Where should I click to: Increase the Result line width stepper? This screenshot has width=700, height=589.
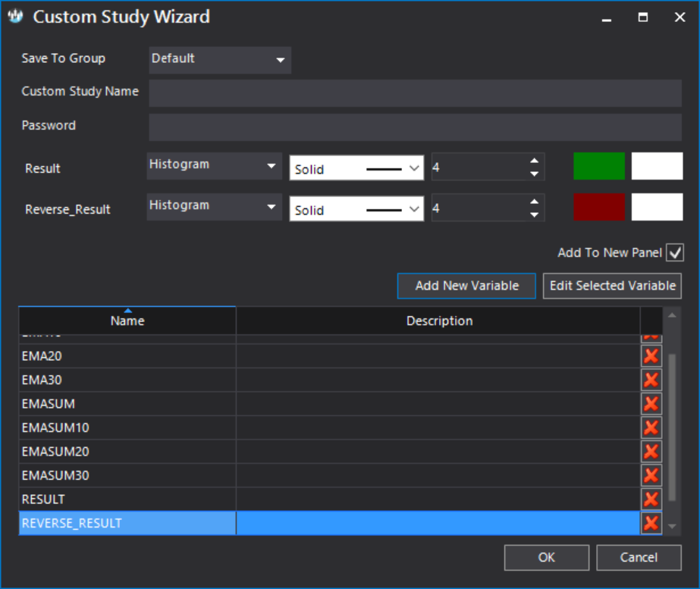pyautogui.click(x=535, y=161)
